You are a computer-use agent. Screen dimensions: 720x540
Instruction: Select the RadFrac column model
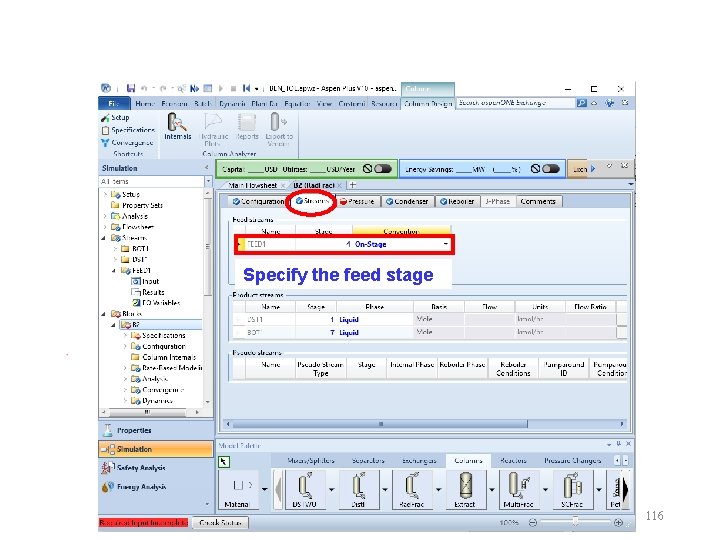coord(411,490)
